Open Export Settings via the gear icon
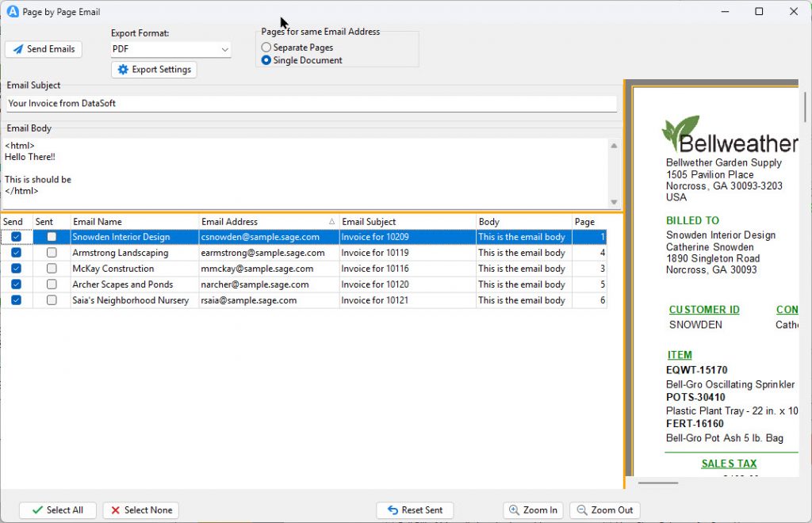The width and height of the screenshot is (812, 523). [x=124, y=69]
